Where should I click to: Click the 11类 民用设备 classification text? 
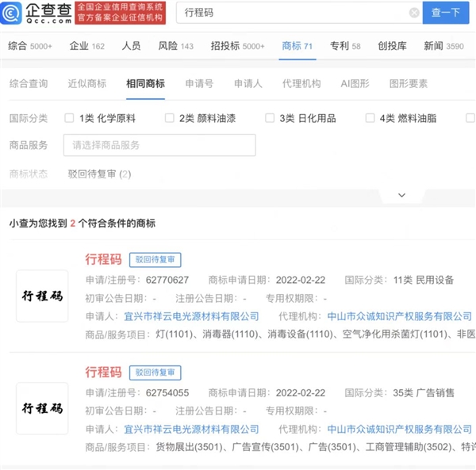pos(424,281)
